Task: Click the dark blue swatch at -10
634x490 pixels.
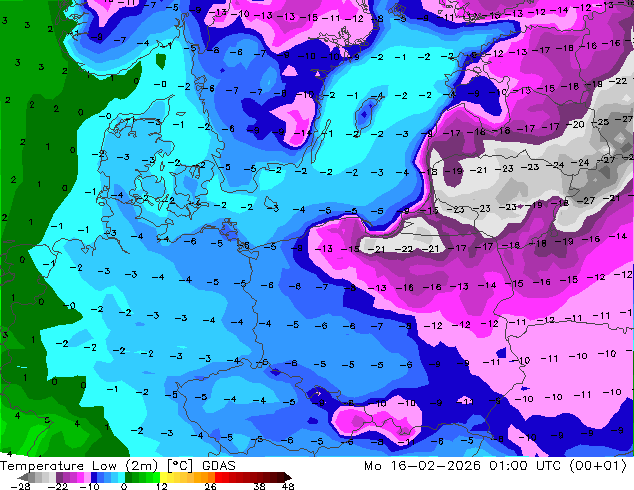Action: coord(94,477)
